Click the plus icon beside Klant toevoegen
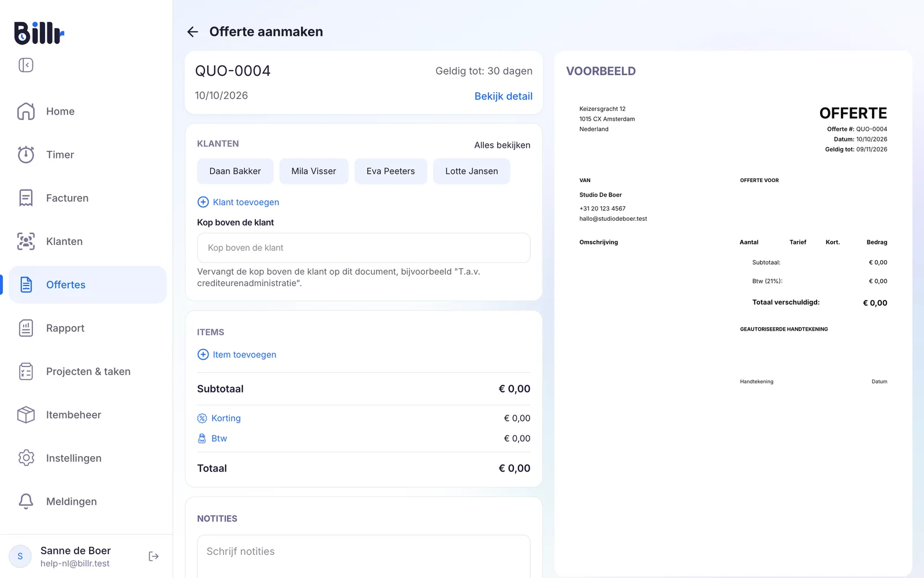The width and height of the screenshot is (924, 578). pos(203,202)
